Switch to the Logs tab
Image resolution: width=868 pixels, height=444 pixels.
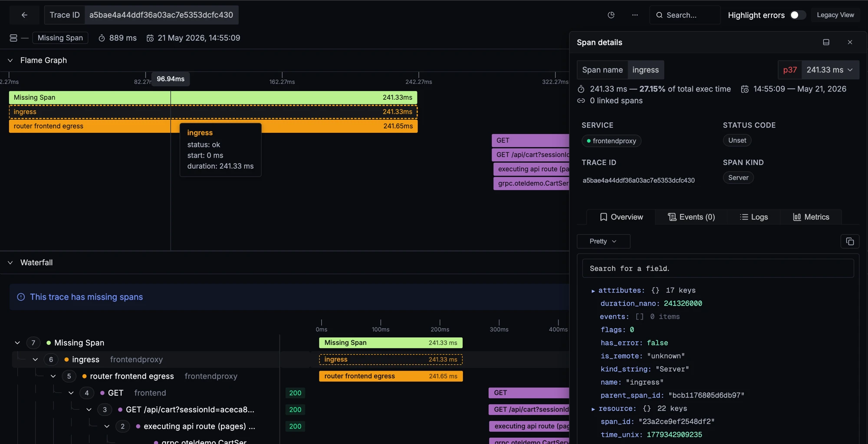(754, 217)
